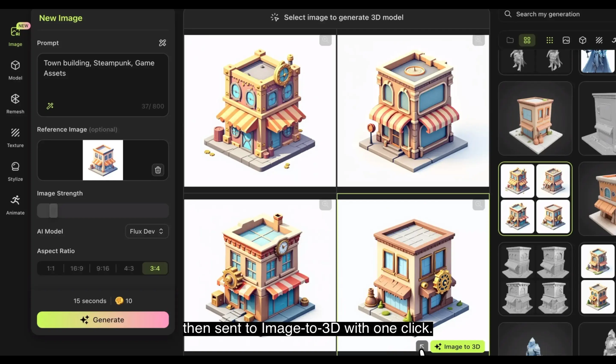The height and width of the screenshot is (364, 616).
Task: Switch to the large grid view filter
Action: click(x=527, y=40)
